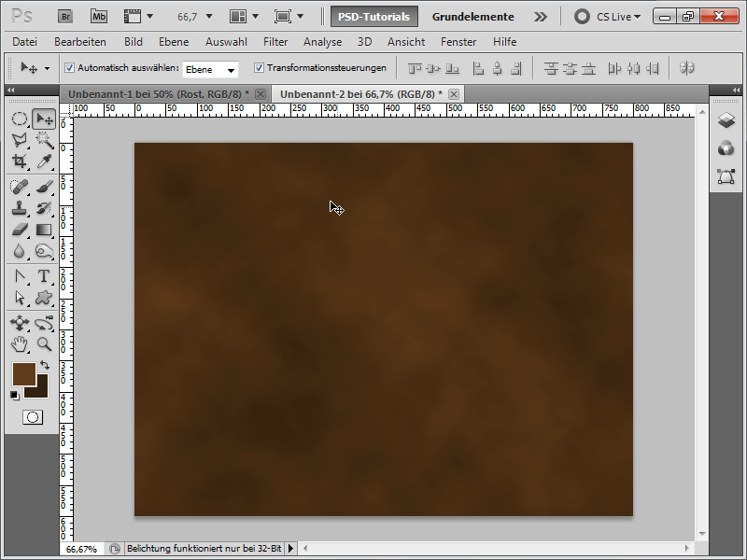Select the Pen tool

tap(19, 276)
